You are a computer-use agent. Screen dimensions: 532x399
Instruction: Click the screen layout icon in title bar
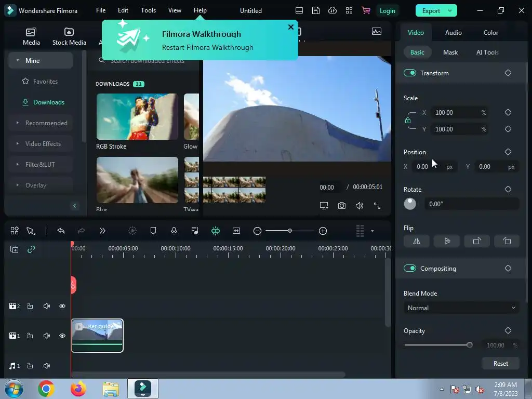[x=299, y=10]
